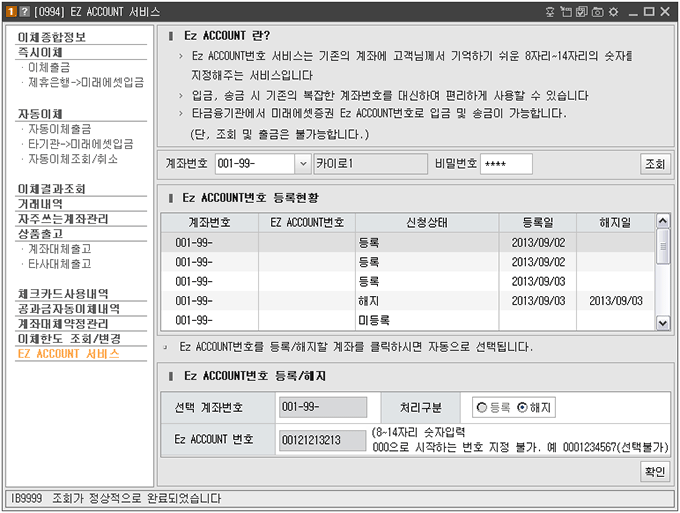Click the 카이로1 account name field

pos(371,164)
